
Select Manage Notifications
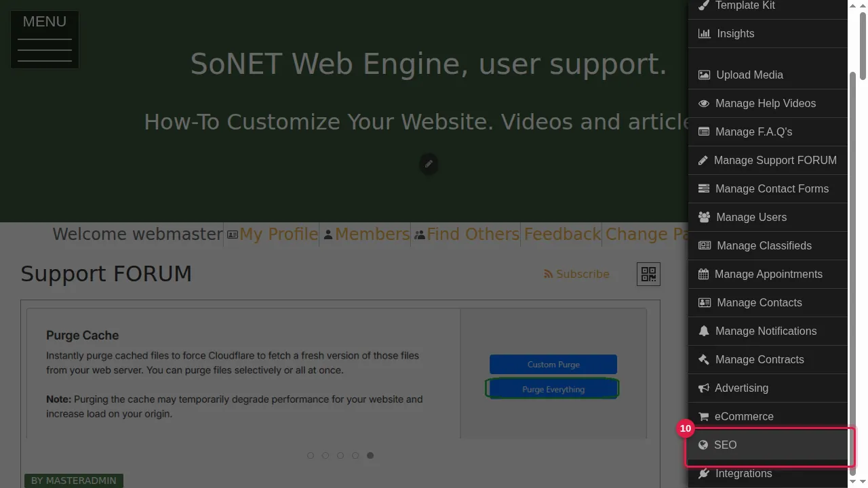(768, 331)
